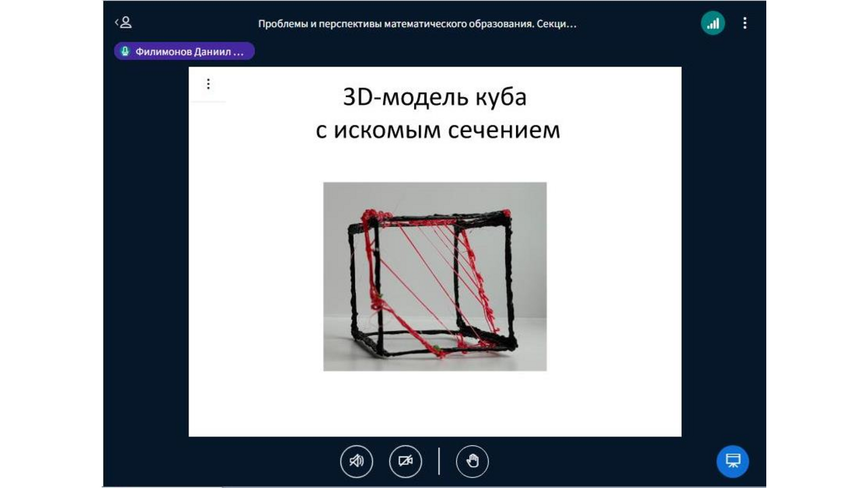Viewport: 868px width, 488px height.
Task: Click the session title text
Action: pyautogui.click(x=417, y=24)
